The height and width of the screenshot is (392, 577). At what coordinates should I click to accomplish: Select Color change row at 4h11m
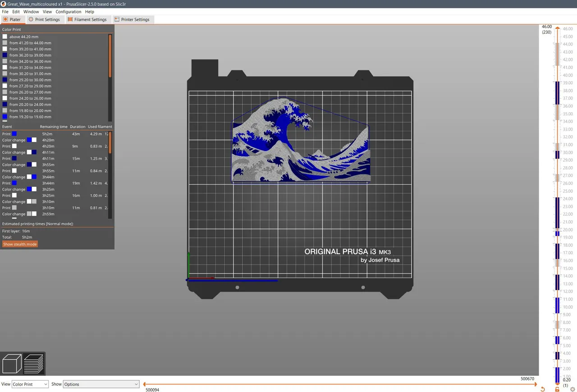pyautogui.click(x=55, y=152)
